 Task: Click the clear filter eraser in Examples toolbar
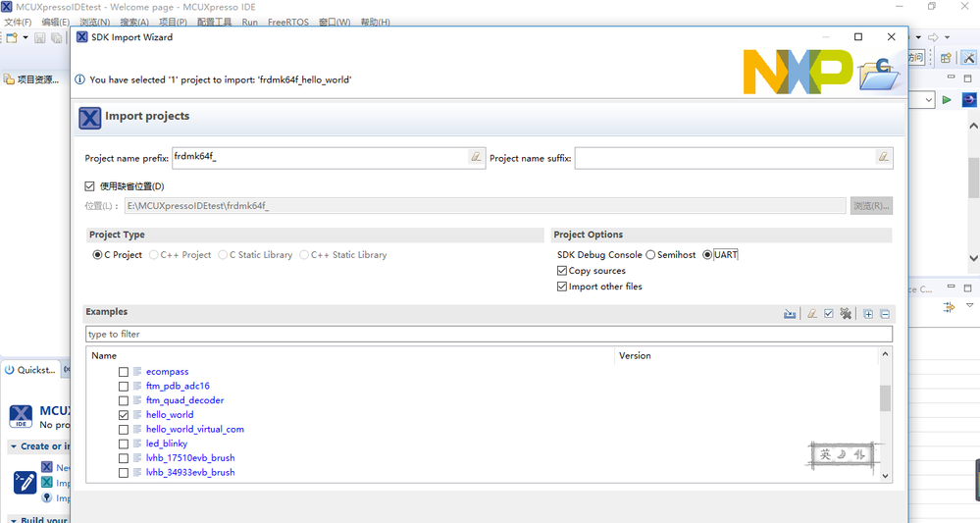coord(812,314)
